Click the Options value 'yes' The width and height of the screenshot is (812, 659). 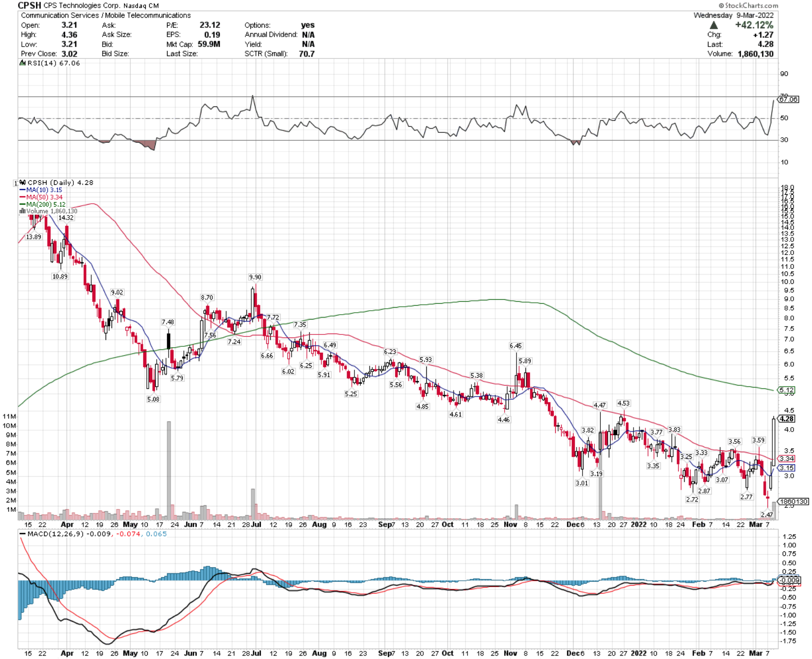point(308,25)
